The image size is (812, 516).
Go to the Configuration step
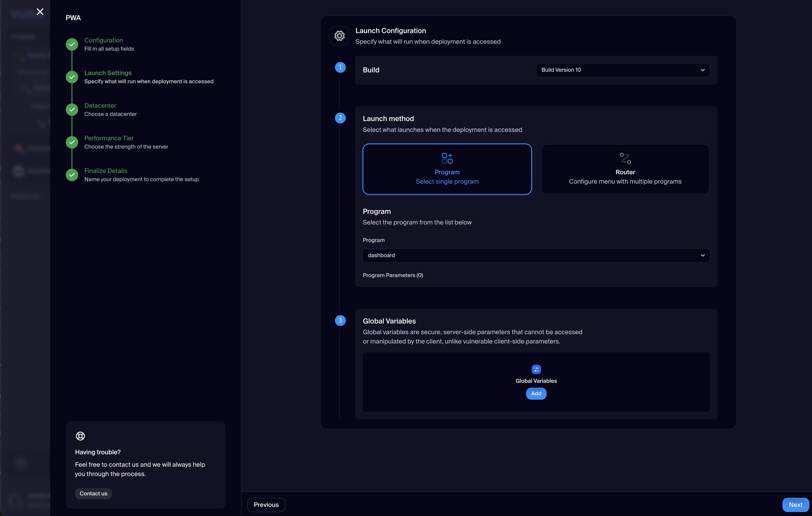[103, 40]
